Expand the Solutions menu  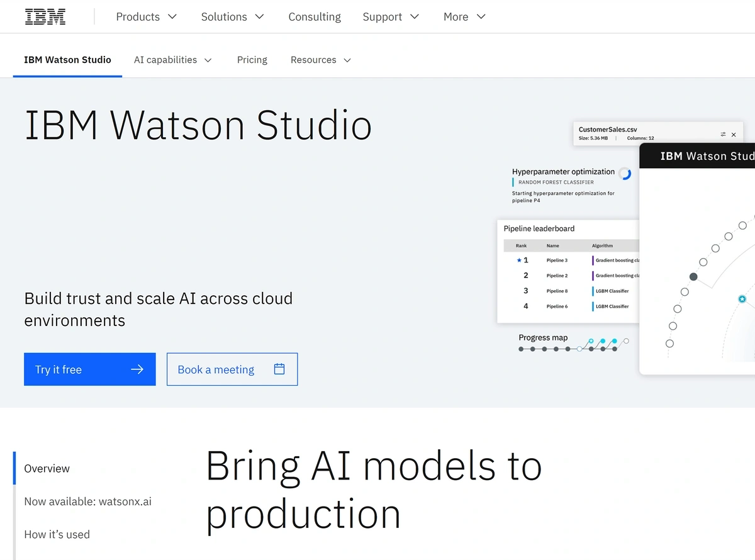click(233, 17)
